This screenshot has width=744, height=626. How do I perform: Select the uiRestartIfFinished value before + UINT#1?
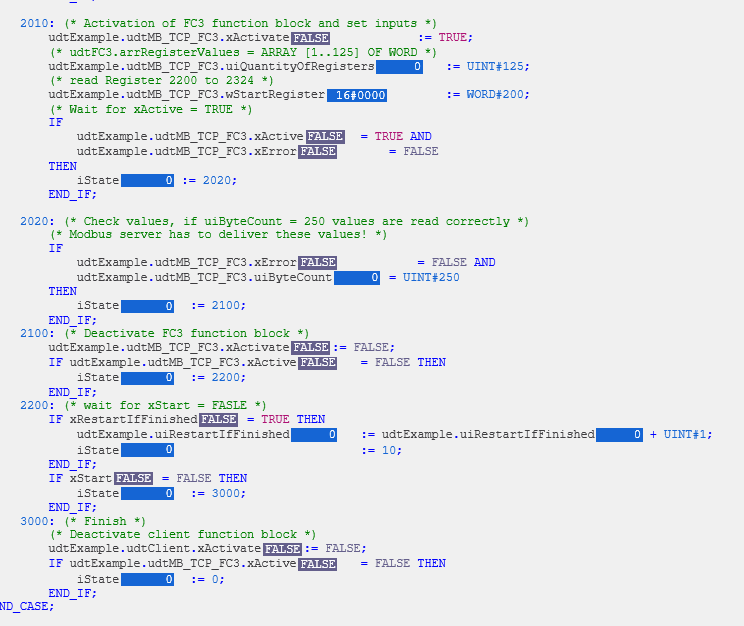point(619,435)
